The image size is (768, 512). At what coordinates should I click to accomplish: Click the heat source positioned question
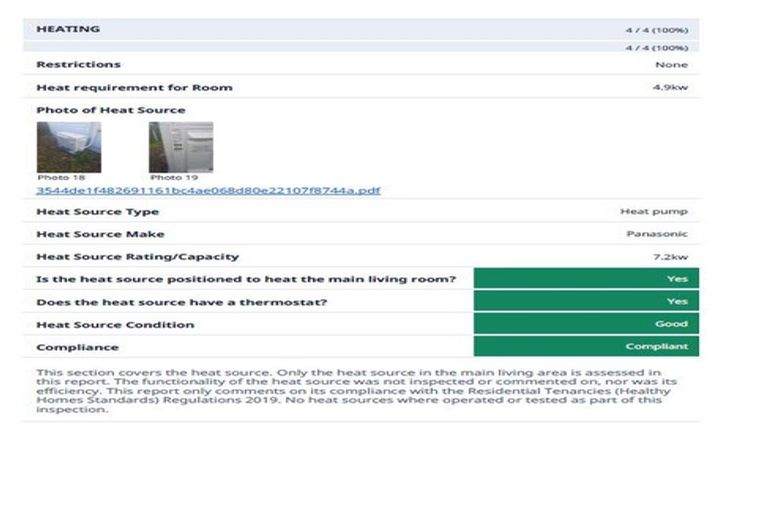pyautogui.click(x=246, y=279)
